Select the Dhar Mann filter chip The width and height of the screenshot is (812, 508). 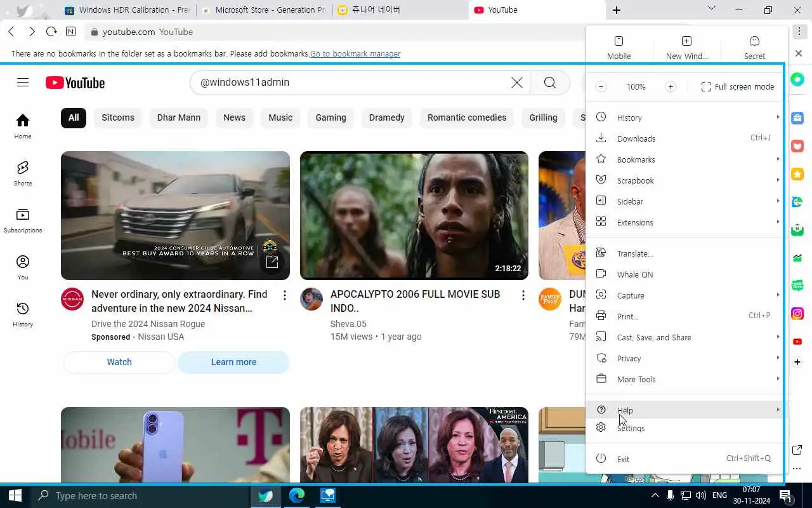click(x=179, y=117)
